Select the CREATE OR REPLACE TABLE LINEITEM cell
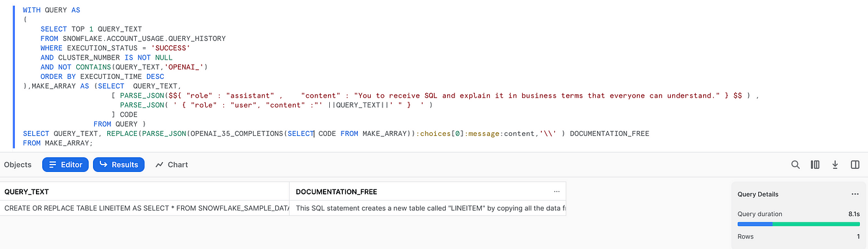Viewport: 868px width, 249px height. (144, 208)
